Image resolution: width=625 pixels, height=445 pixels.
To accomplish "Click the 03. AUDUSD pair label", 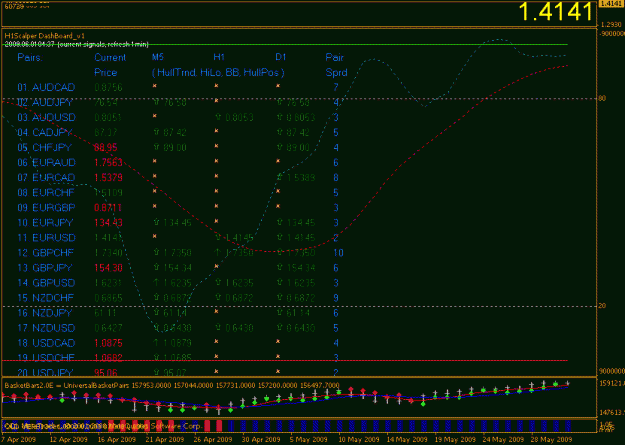I will pos(46,118).
